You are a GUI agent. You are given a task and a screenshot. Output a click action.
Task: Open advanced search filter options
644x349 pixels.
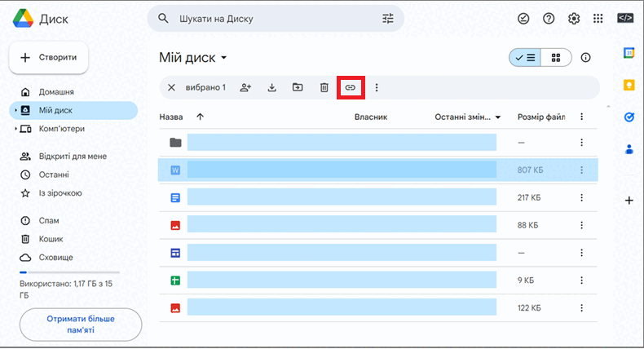click(x=388, y=19)
